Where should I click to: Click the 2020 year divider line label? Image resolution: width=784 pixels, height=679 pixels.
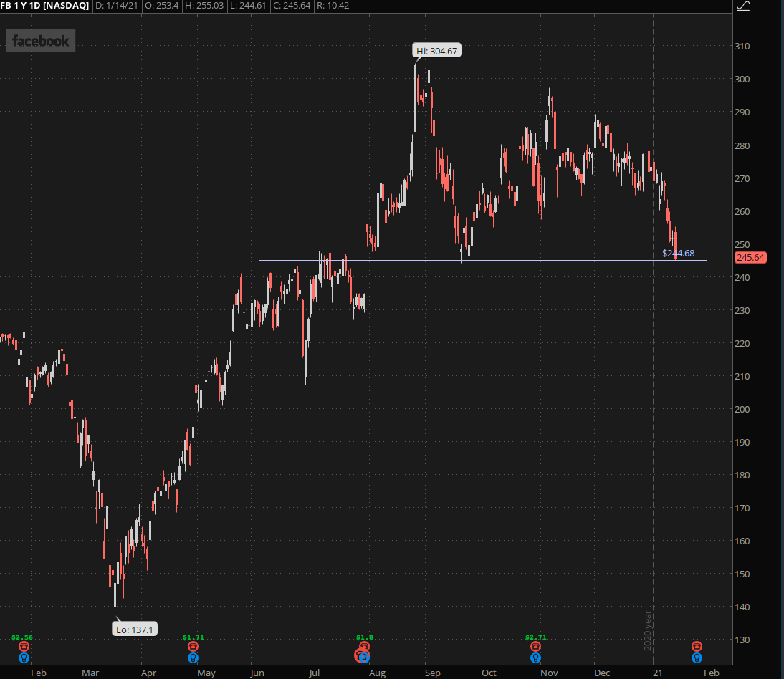point(648,630)
